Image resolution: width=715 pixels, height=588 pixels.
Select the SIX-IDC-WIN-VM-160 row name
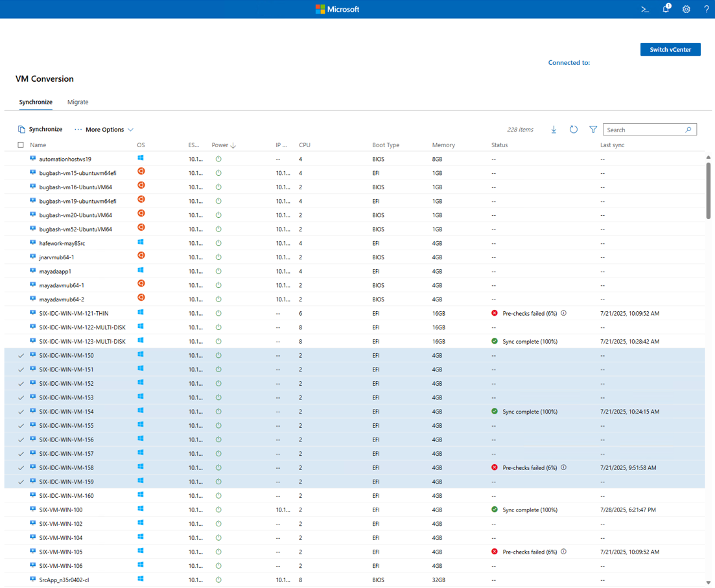(66, 495)
